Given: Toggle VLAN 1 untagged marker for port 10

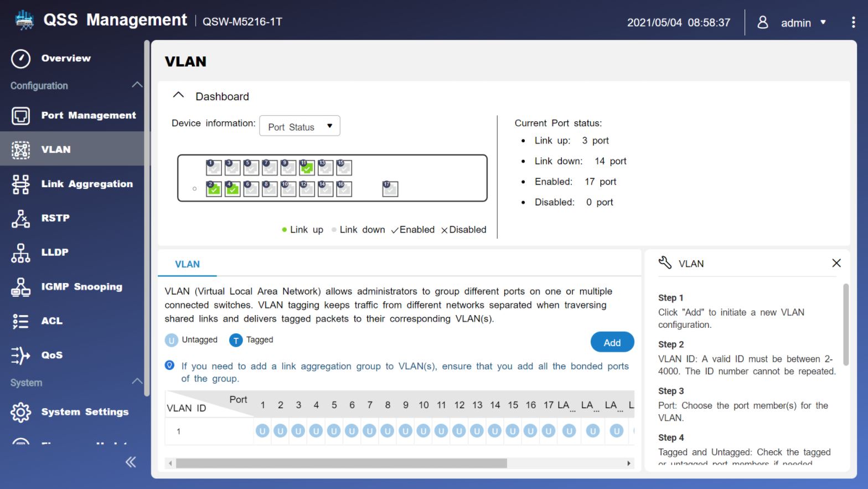Looking at the screenshot, I should pyautogui.click(x=423, y=431).
